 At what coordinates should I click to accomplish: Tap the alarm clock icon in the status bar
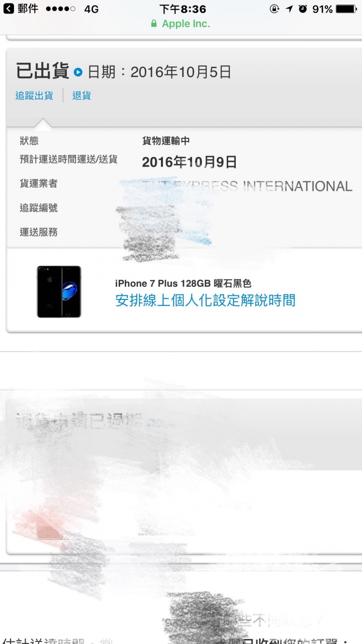coord(303,9)
